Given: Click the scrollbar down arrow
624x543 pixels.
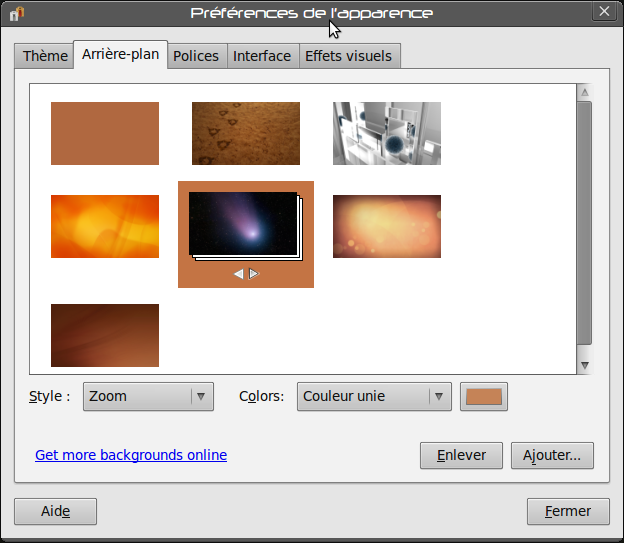Looking at the screenshot, I should (x=585, y=365).
